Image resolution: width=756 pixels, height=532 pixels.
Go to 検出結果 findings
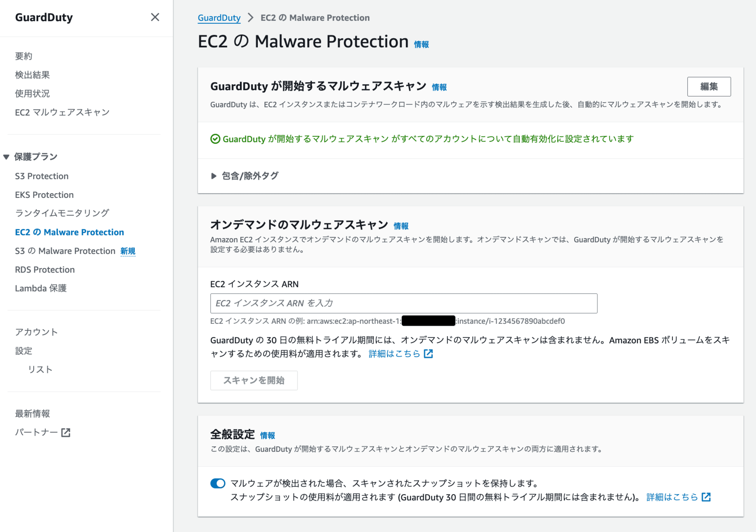click(x=33, y=75)
